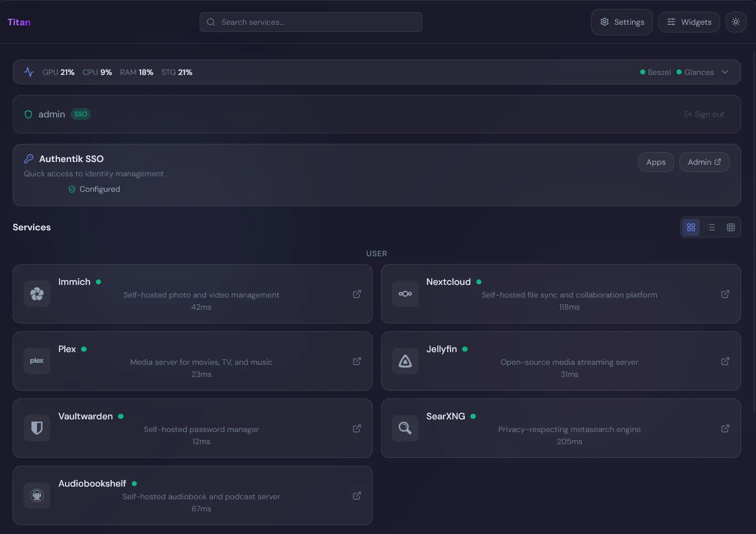Click the SearXNG magnifier icon
Viewport: 756px width, 534px height.
click(405, 428)
